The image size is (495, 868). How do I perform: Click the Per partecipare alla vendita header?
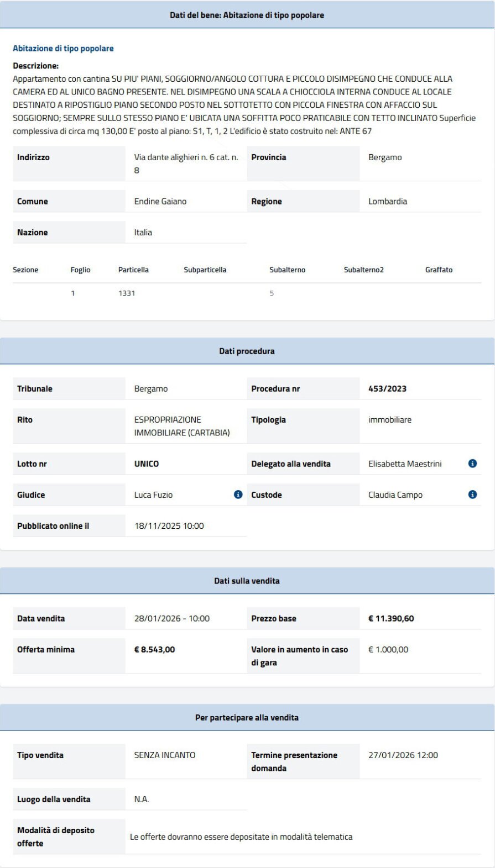(247, 718)
